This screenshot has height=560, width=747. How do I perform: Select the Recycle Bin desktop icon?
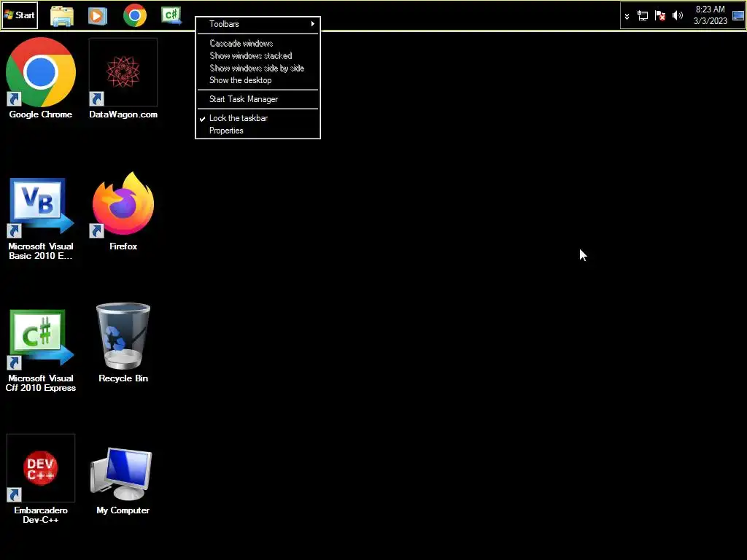click(x=123, y=343)
